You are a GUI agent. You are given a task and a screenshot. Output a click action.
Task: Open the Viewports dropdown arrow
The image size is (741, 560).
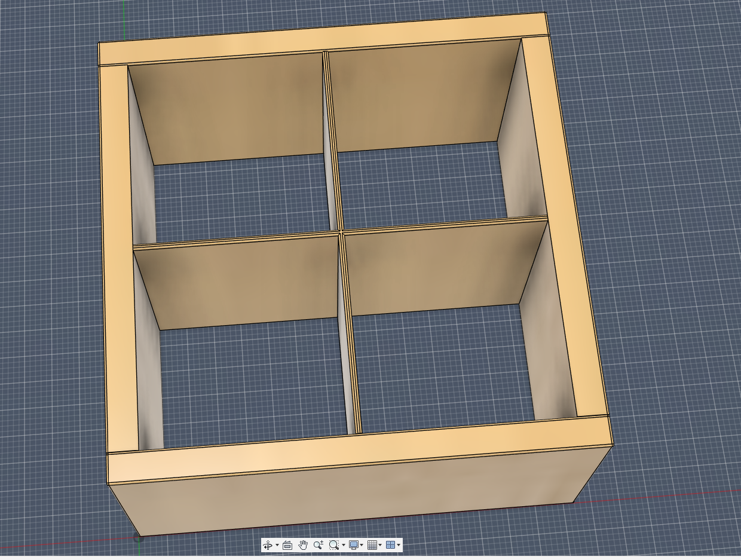tap(399, 545)
